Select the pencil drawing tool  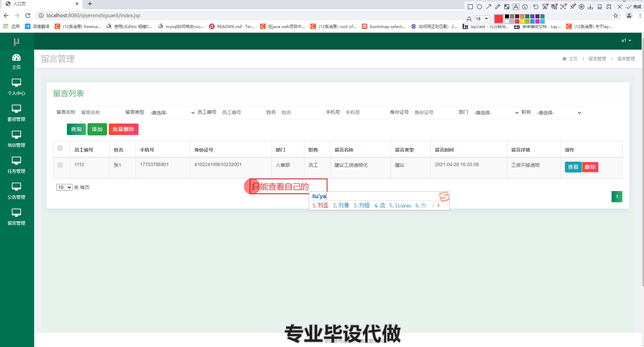coord(498,7)
